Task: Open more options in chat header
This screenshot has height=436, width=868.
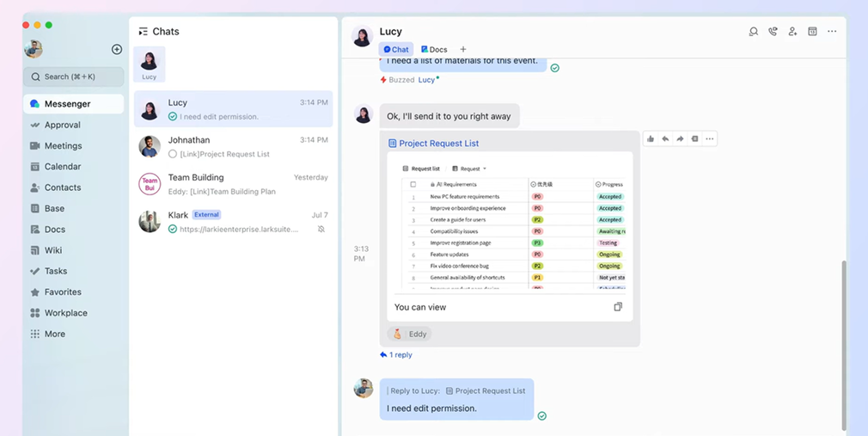Action: pyautogui.click(x=832, y=32)
